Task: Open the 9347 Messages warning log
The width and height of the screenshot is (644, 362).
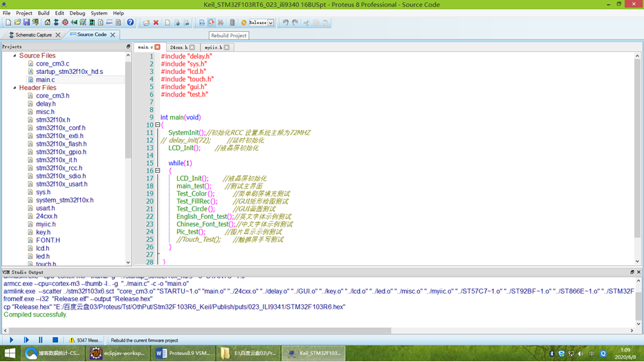Action: point(84,341)
